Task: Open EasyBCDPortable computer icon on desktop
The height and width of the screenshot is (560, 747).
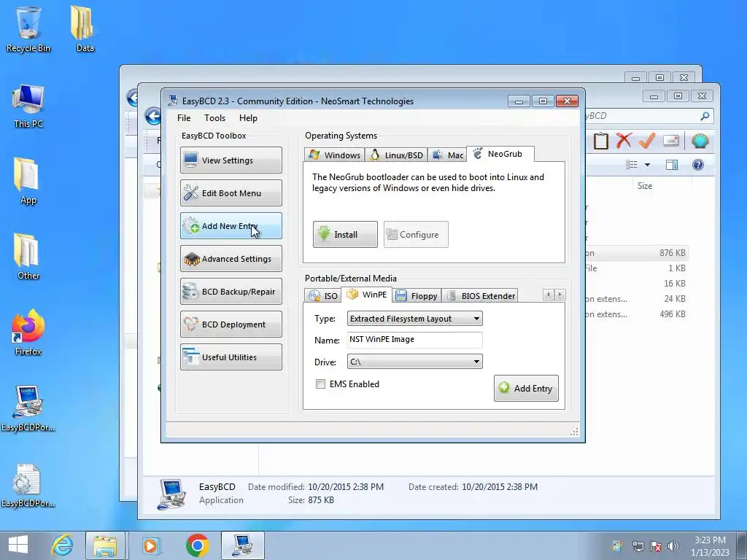Action: tap(28, 408)
